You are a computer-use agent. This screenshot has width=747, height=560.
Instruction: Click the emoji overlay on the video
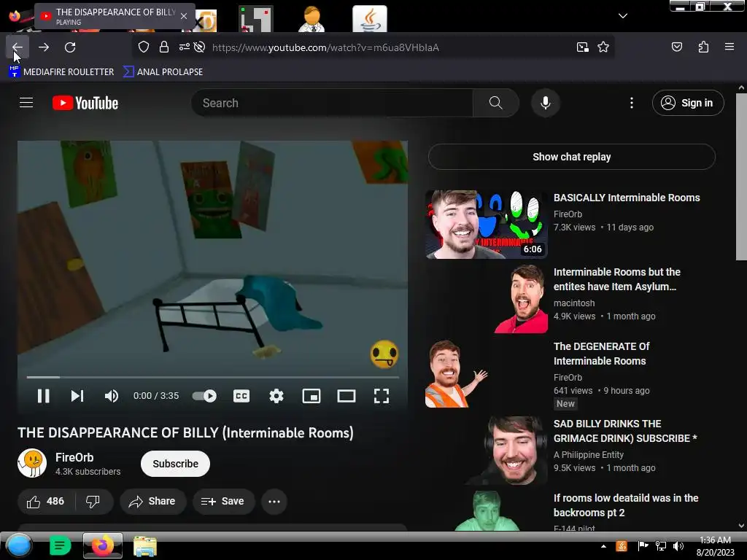click(384, 354)
